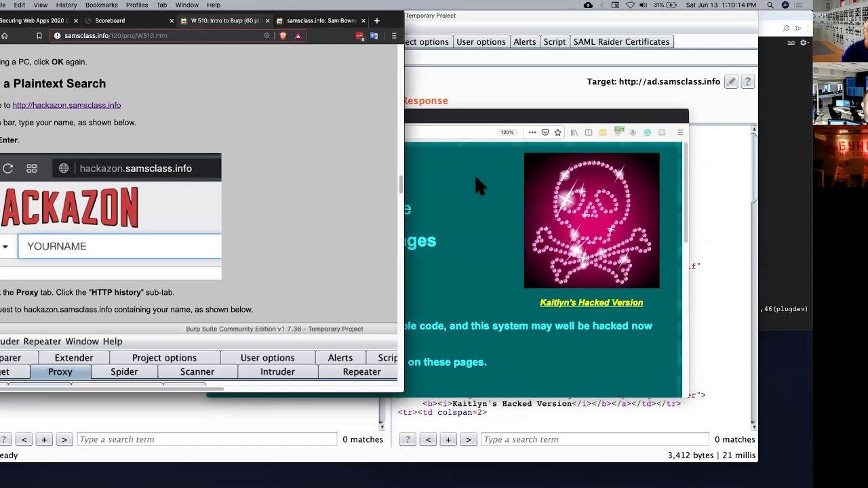868x488 pixels.
Task: Click keyboard icon in dark panel
Action: 791,43
